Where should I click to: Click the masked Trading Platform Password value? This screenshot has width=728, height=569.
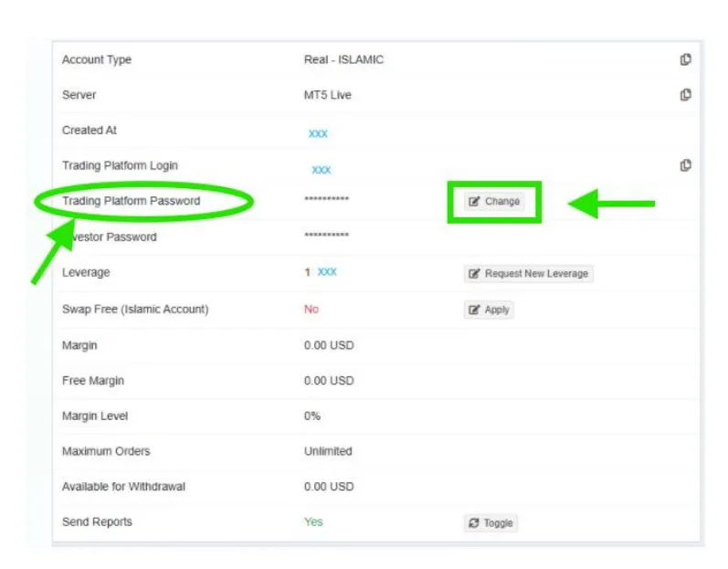(x=326, y=200)
